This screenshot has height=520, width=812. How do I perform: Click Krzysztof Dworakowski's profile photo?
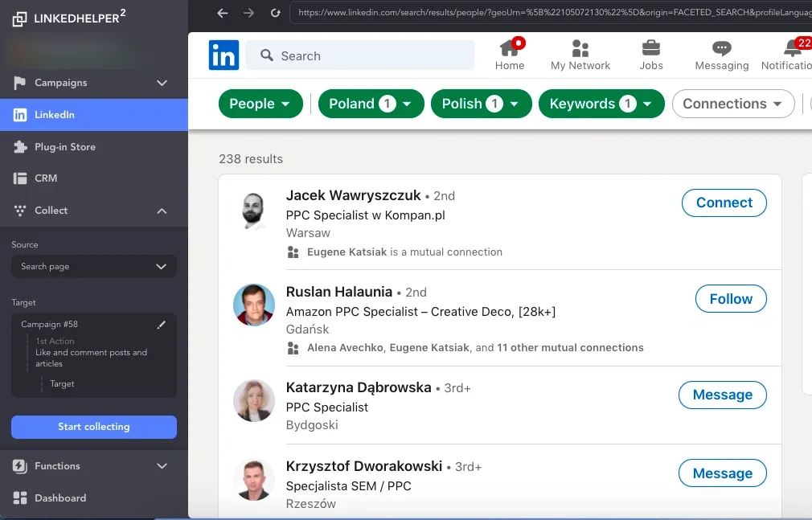point(254,480)
